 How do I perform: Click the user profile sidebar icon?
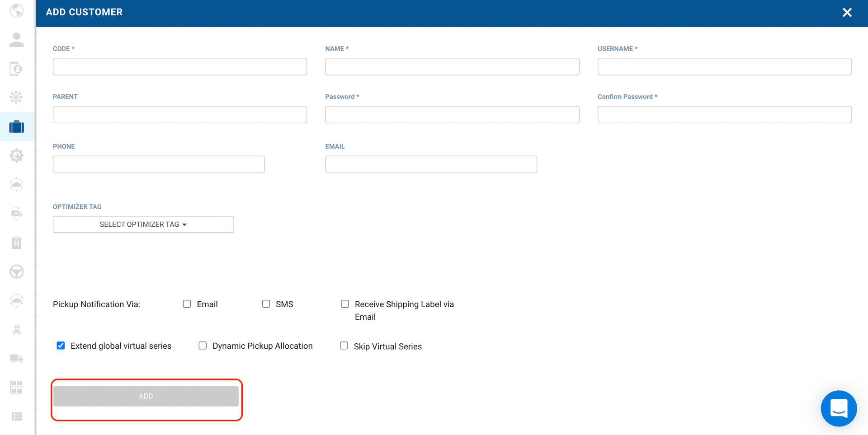pyautogui.click(x=17, y=40)
